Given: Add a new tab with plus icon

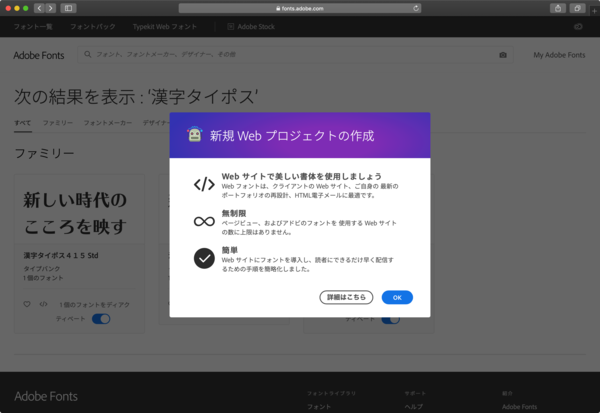Looking at the screenshot, I should [594, 11].
